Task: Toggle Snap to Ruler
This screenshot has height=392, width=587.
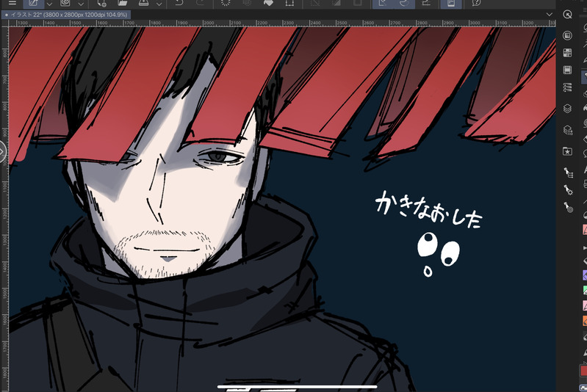Action: pos(383,4)
